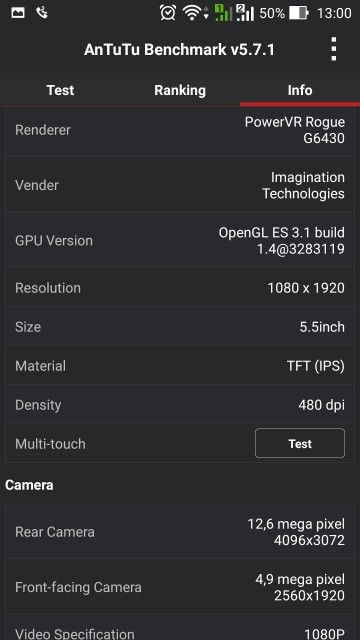Tap the SIM 2 signal icon
Image resolution: width=360 pixels, height=640 pixels.
pos(245,13)
